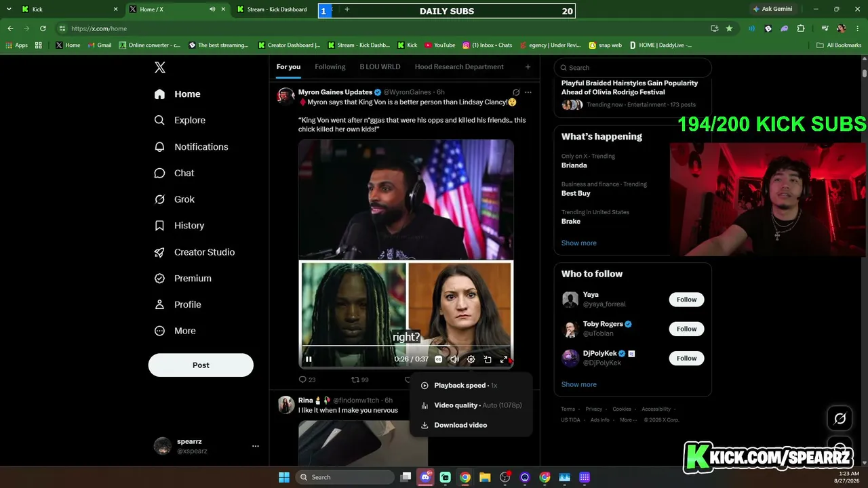Select Playback speed in the video menu
The width and height of the screenshot is (868, 488).
tap(471, 386)
